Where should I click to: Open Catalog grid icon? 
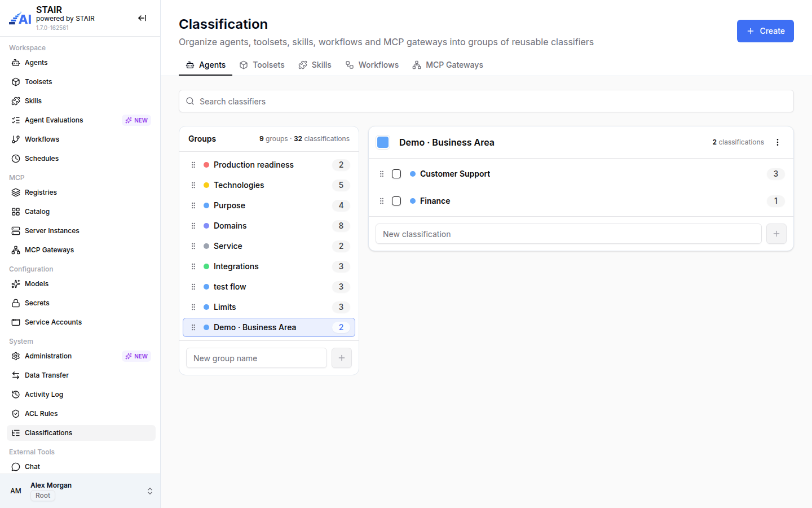[x=16, y=212]
